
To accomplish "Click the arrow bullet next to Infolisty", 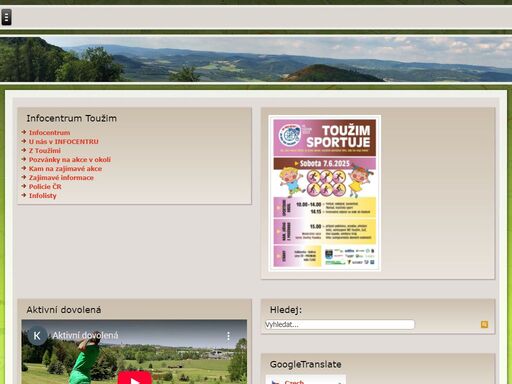I will pos(24,195).
